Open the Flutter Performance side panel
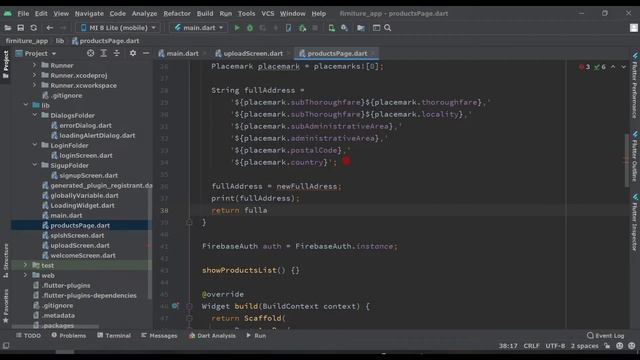Screen dimensions: 640x360 [635, 85]
